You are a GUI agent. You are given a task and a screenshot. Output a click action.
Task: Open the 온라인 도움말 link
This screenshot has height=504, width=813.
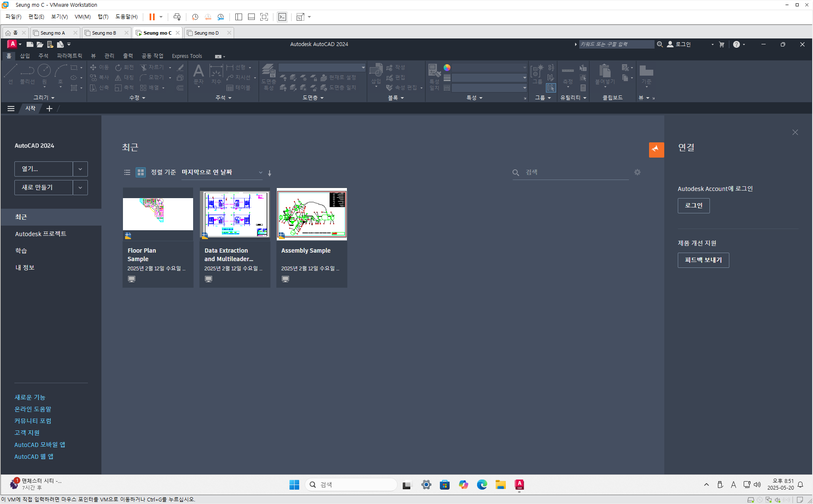pos(33,409)
